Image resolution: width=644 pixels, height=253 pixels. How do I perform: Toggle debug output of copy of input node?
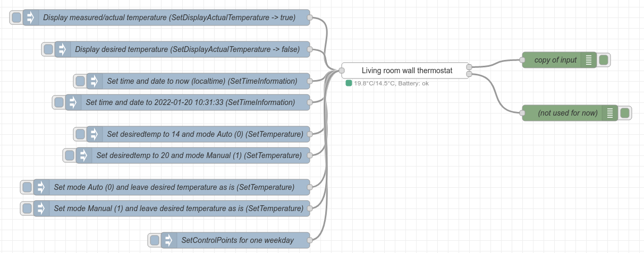pos(603,60)
